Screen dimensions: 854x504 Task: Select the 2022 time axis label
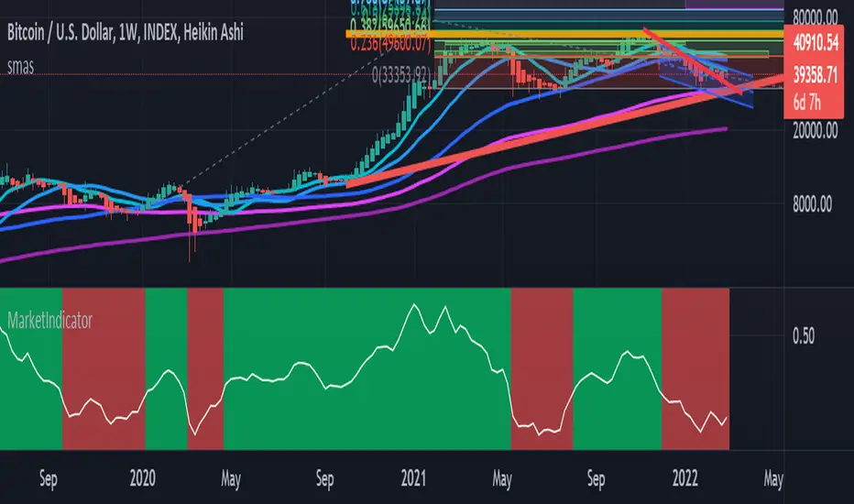(x=684, y=478)
